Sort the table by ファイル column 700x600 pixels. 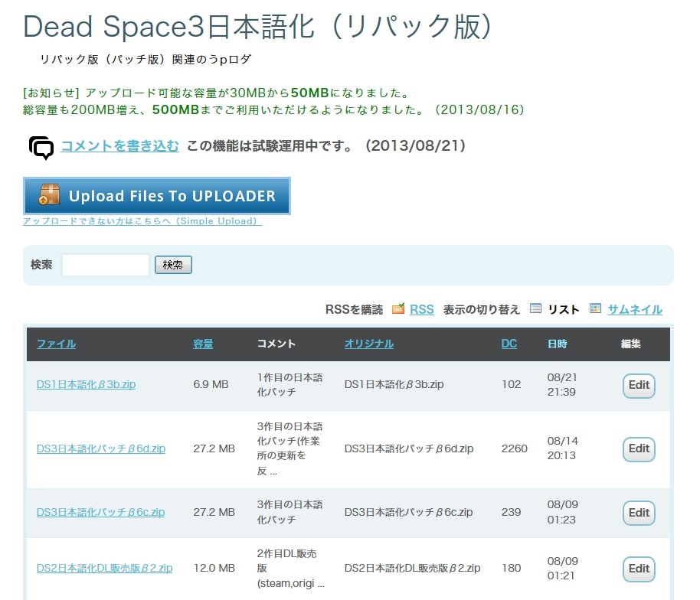point(56,344)
